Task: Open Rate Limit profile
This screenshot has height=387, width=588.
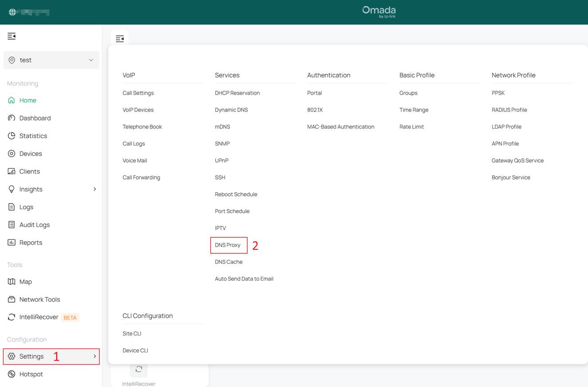Action: pos(411,127)
